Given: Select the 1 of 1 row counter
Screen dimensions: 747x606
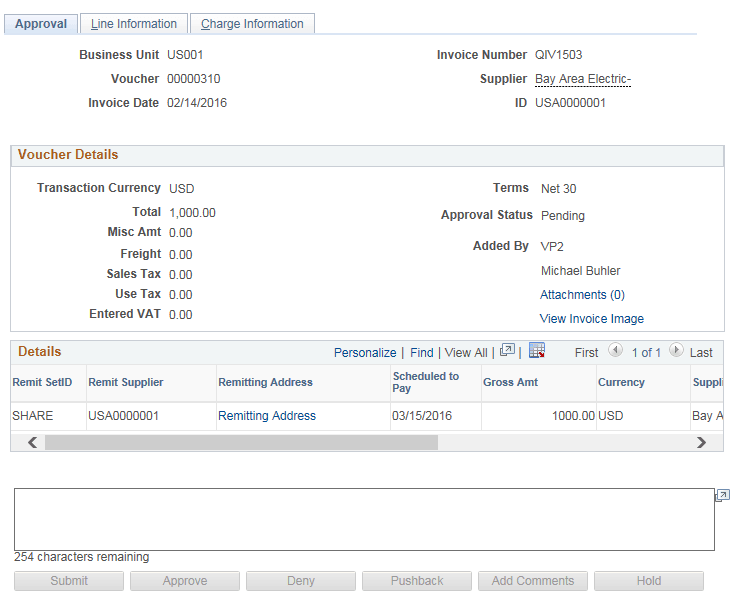Looking at the screenshot, I should (x=646, y=353).
